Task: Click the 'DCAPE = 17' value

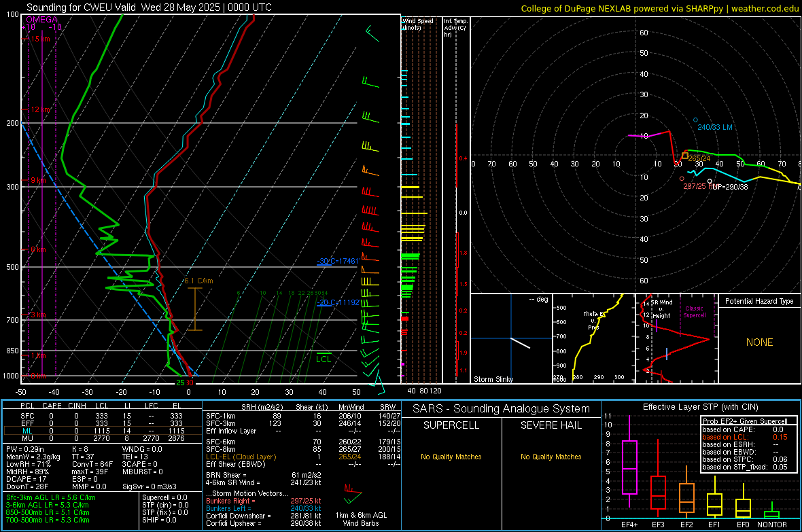Action: (x=25, y=479)
